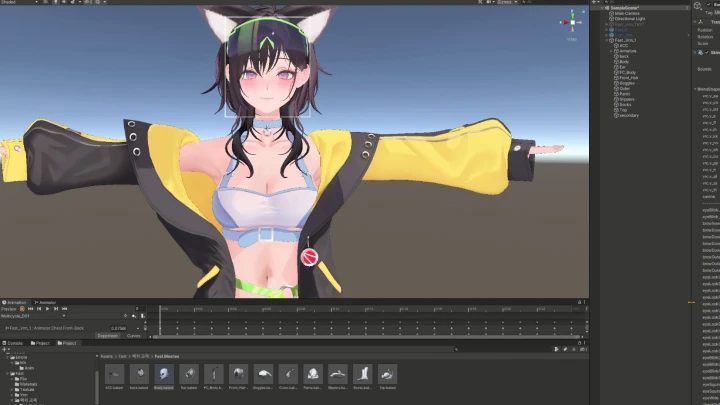Toggle the Skinned Mesh Renderer enabled checkbox

pyautogui.click(x=707, y=52)
